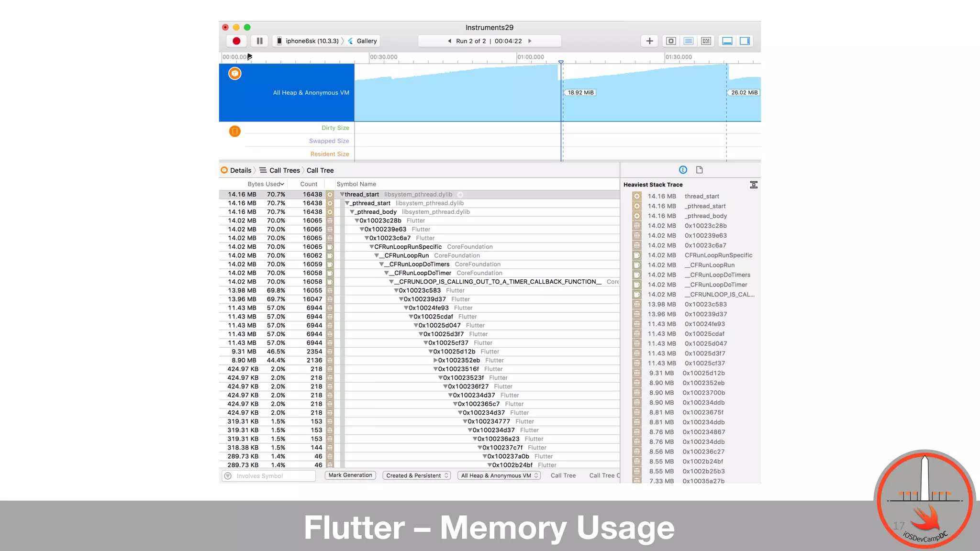Collapse the _pthread_body row
Screen dimensions: 980x551
tap(352, 212)
